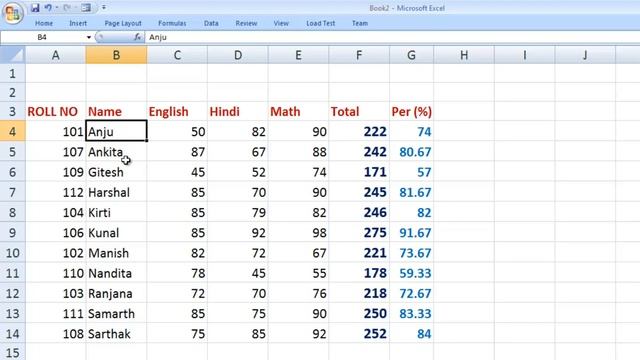Select the cell containing Kirti
Screen dimensions: 640x360
tap(116, 212)
